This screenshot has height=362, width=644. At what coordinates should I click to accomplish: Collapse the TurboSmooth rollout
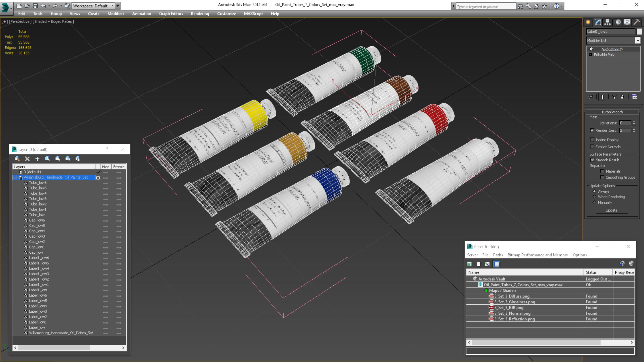588,112
